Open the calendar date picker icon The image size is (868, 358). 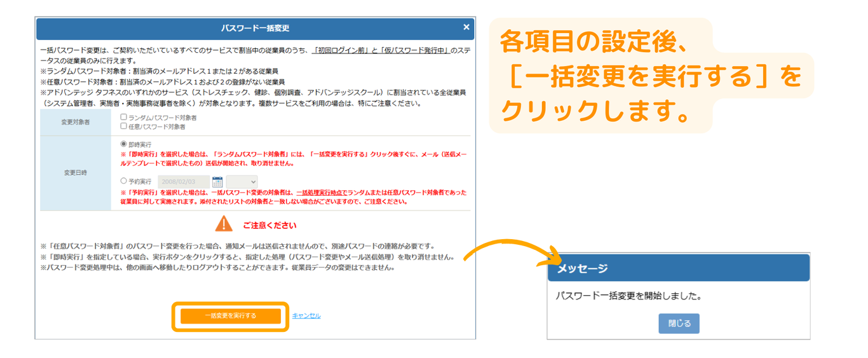tap(217, 182)
